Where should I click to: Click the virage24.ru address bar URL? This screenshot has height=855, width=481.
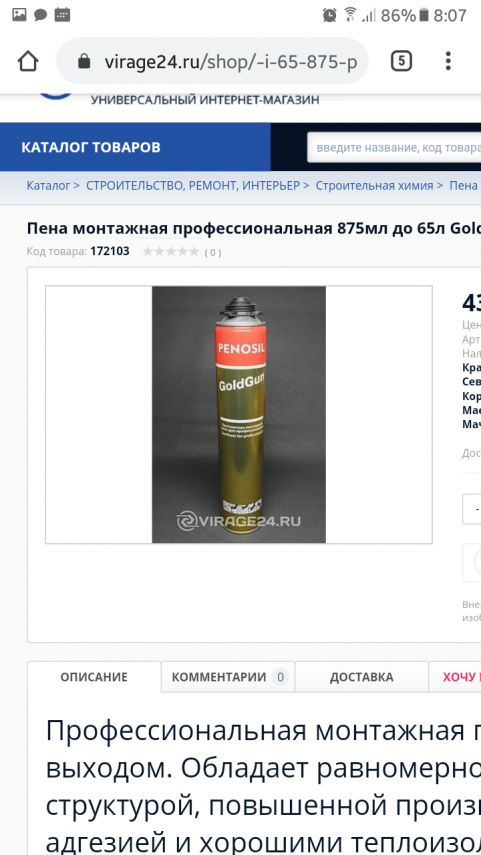pos(231,62)
